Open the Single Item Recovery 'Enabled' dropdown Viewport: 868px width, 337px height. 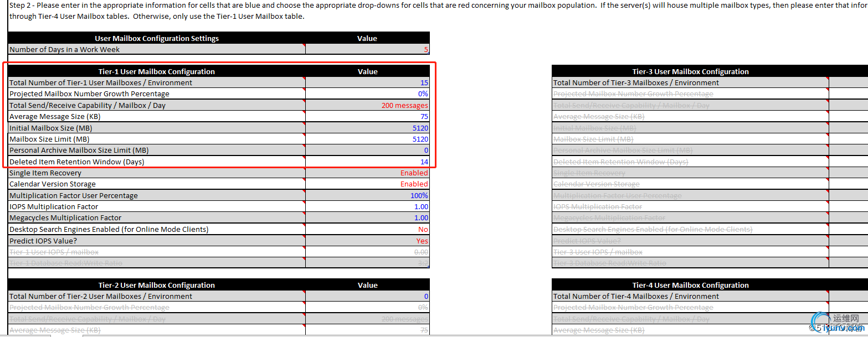click(x=367, y=173)
